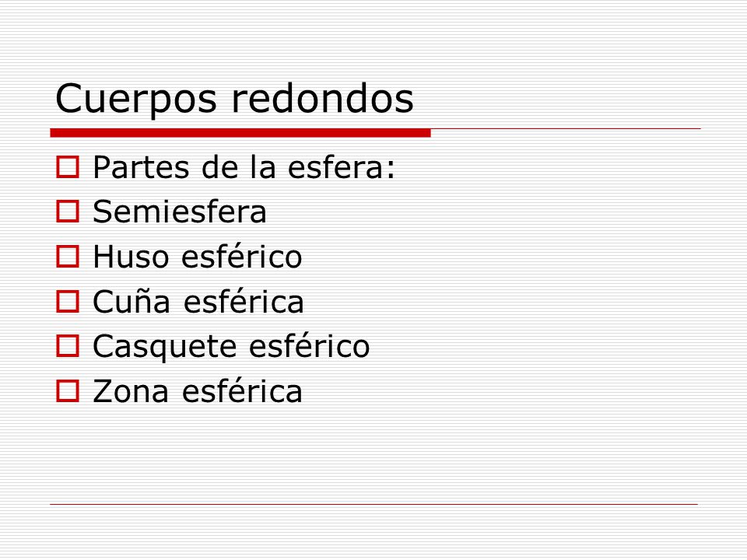Screen dimensions: 747x560
Task: Click the word 'Semiesfera'
Action: (180, 212)
